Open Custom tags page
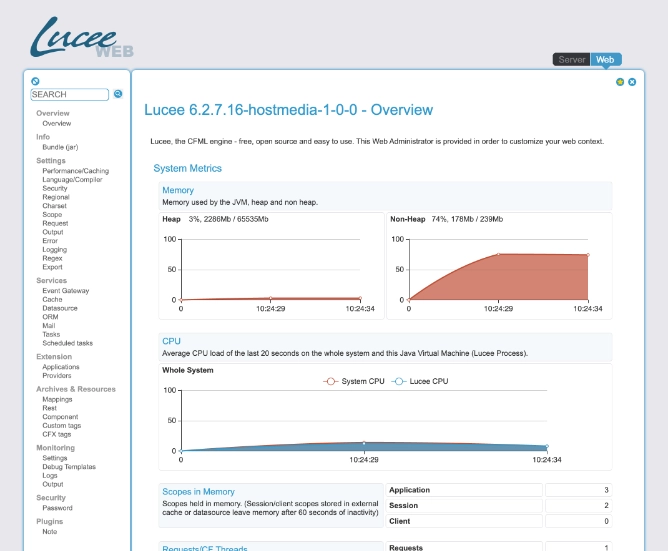The height and width of the screenshot is (551, 668). [61, 425]
